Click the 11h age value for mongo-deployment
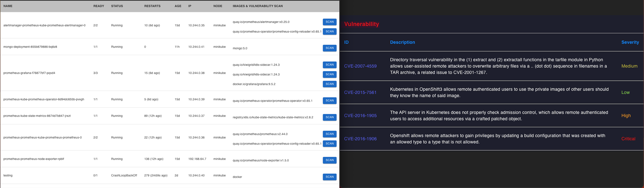Image resolution: width=644 pixels, height=188 pixels. coord(177,47)
